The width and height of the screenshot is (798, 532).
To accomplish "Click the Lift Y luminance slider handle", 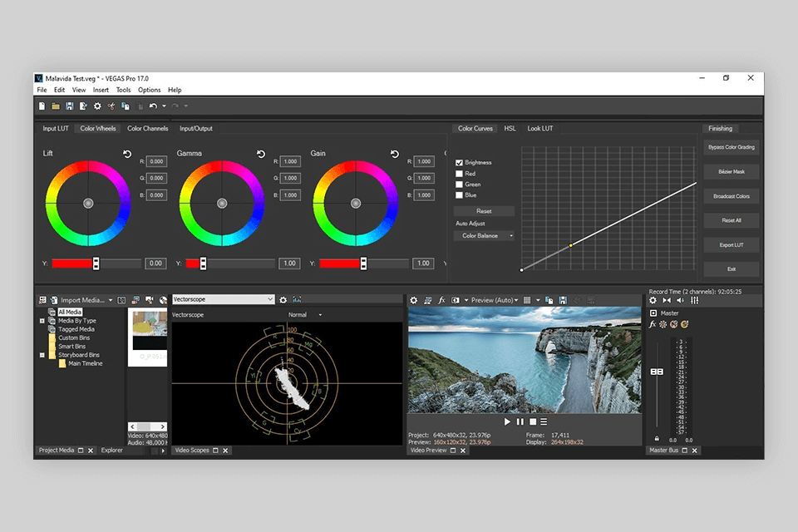I will pyautogui.click(x=96, y=264).
